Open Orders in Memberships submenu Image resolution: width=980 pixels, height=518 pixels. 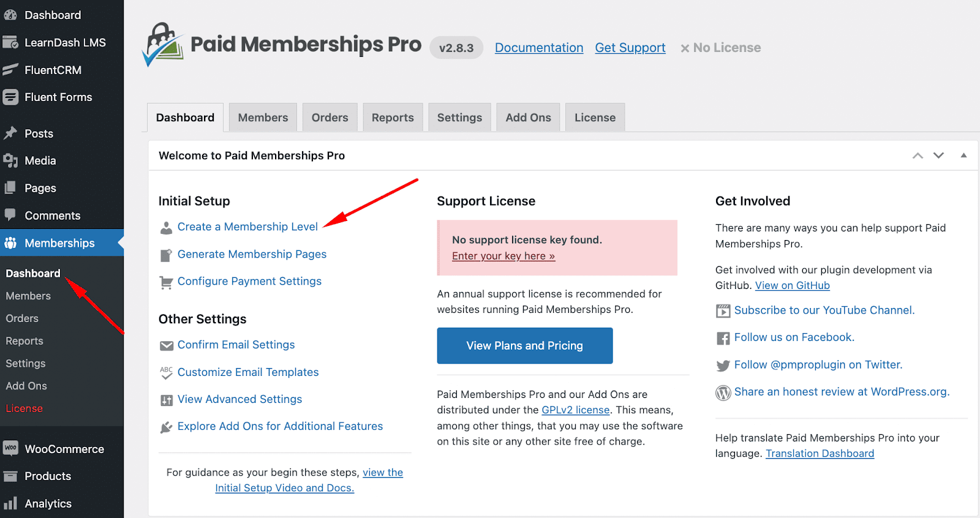[x=22, y=318]
